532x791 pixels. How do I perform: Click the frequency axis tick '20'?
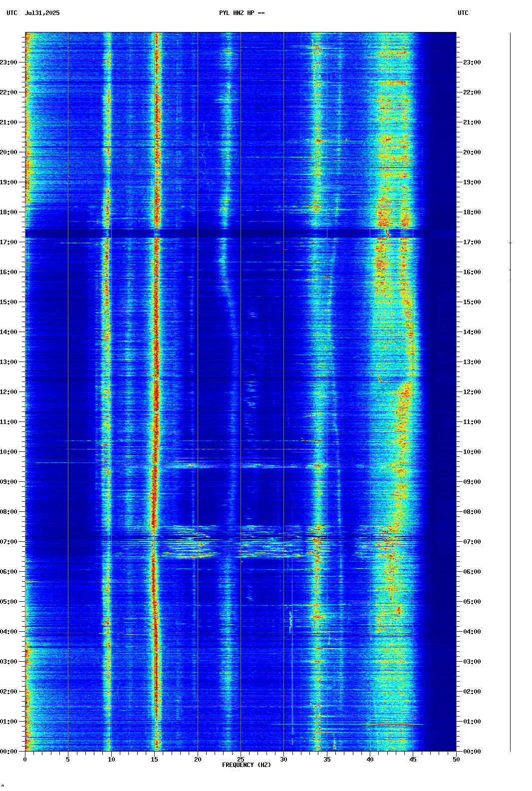[198, 760]
